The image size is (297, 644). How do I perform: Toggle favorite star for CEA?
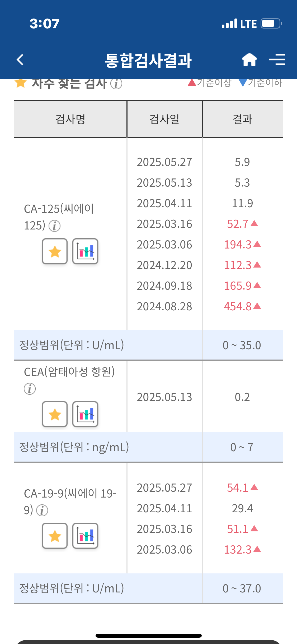55,414
